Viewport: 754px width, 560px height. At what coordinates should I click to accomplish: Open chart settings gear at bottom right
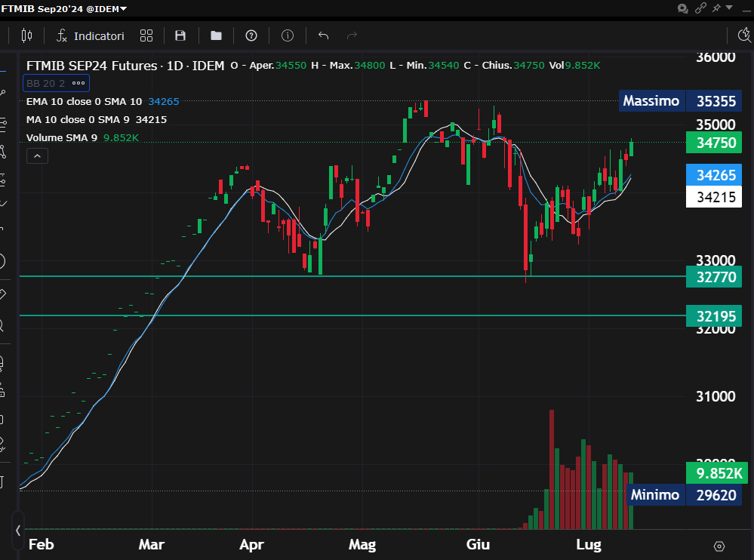(x=719, y=546)
